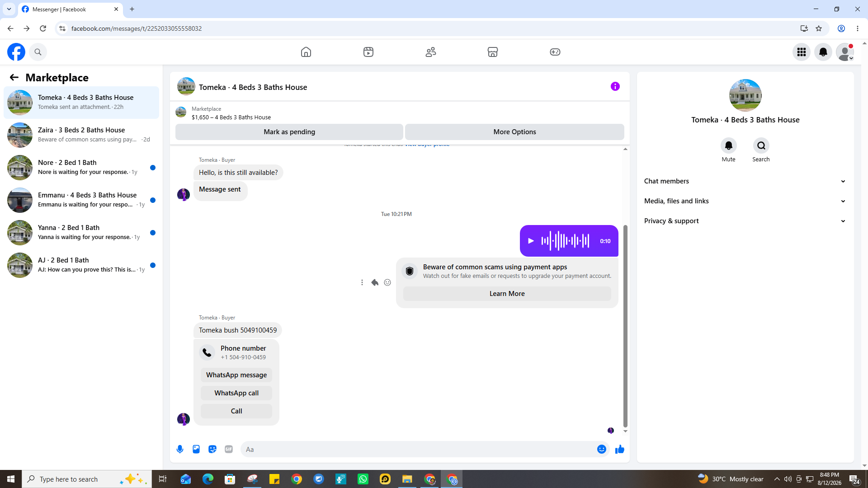The width and height of the screenshot is (868, 488).
Task: Open the Nore 2 Bed 1 Bath conversation
Action: [81, 168]
